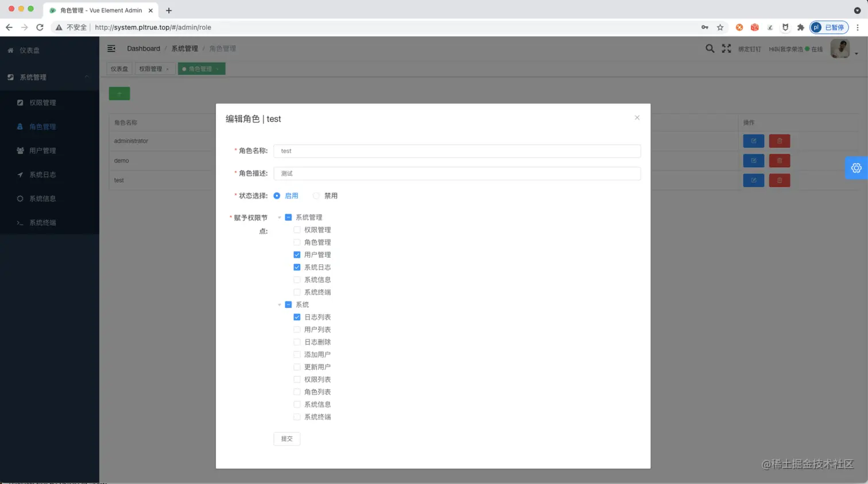This screenshot has height=484, width=868.
Task: Open the search magnifier in the header
Action: 710,49
